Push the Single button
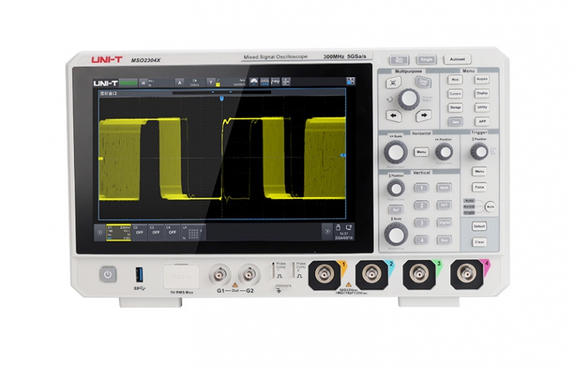The image size is (588, 368). click(426, 60)
